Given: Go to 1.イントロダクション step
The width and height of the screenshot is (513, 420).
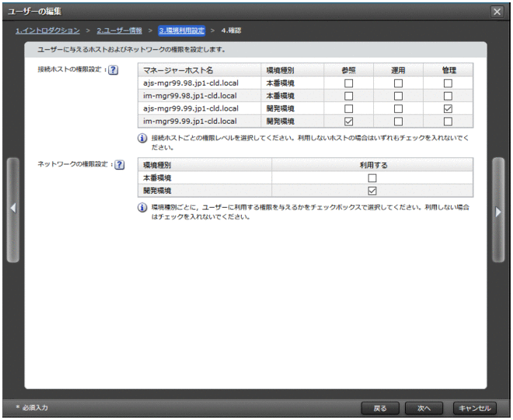Looking at the screenshot, I should (48, 30).
